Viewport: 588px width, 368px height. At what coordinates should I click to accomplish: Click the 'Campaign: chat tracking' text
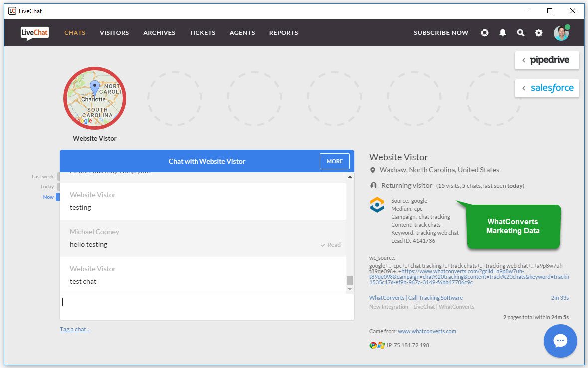point(421,217)
